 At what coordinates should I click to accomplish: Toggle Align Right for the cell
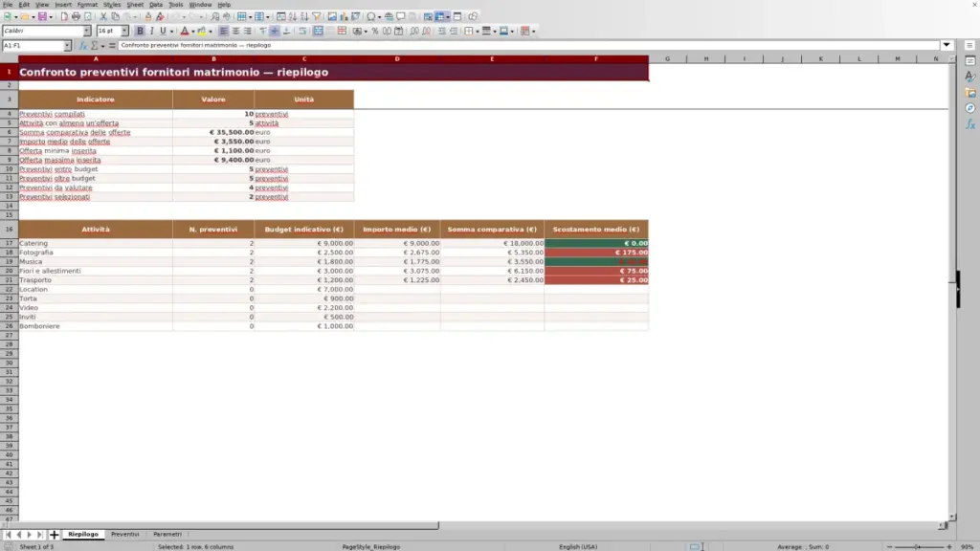pyautogui.click(x=248, y=32)
